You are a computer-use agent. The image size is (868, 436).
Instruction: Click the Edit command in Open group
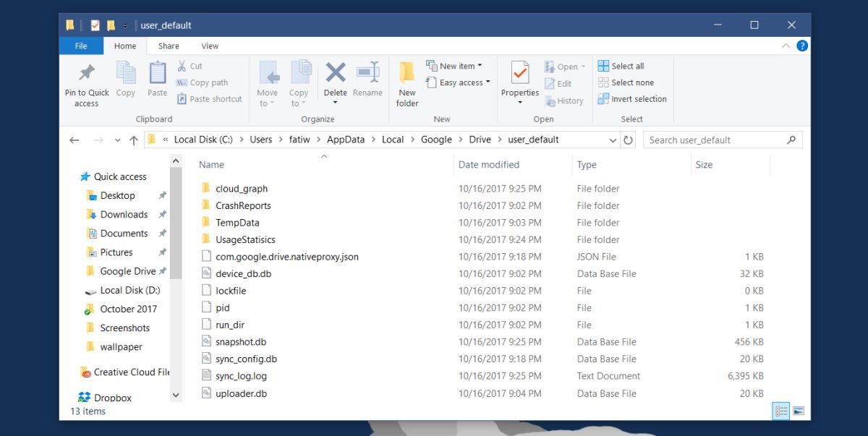point(558,84)
